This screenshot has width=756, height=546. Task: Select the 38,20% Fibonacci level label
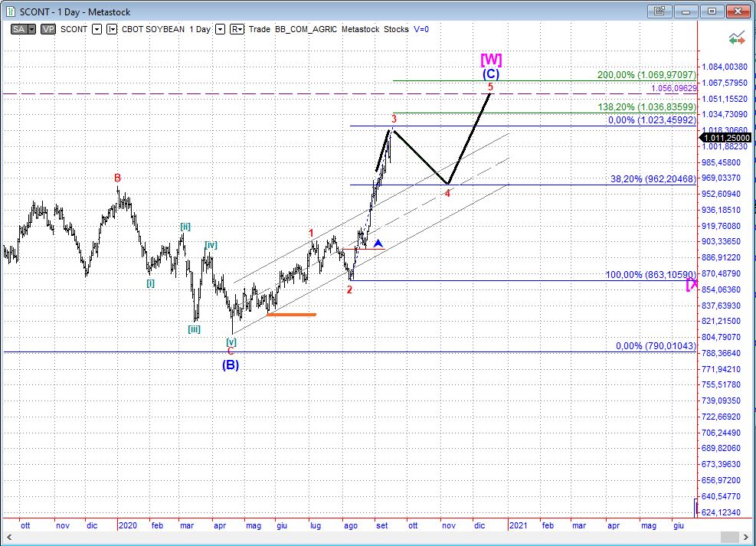[x=653, y=178]
